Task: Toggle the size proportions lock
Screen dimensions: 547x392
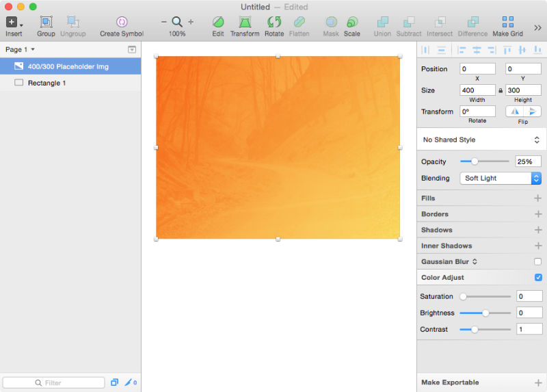Action: [501, 90]
